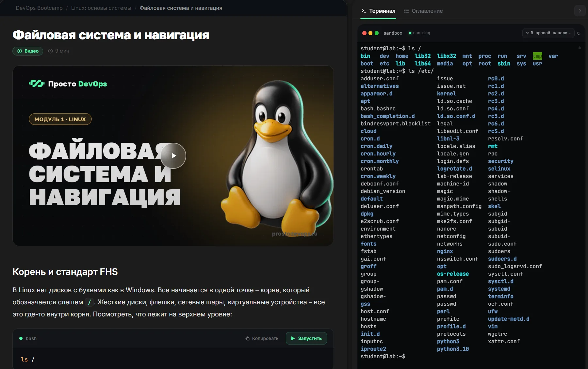Click "adduser.conf" in the terminal output
588x369 pixels.
click(380, 79)
